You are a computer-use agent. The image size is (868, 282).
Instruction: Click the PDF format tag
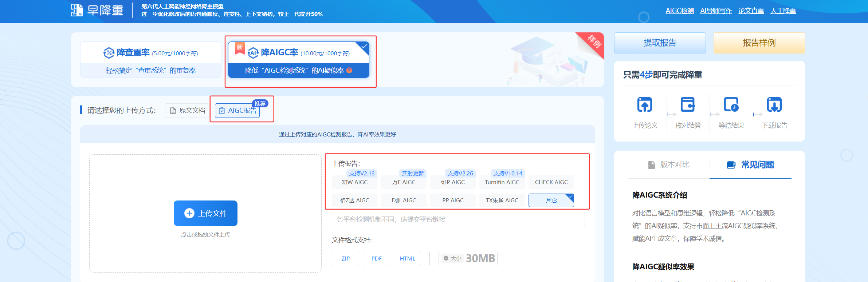(x=376, y=259)
